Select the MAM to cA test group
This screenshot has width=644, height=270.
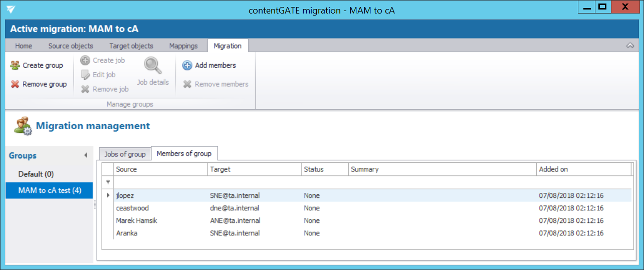click(x=49, y=190)
